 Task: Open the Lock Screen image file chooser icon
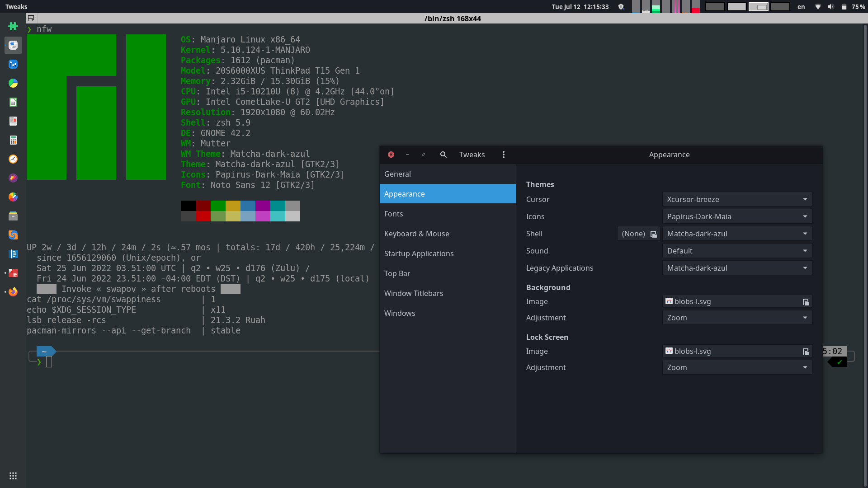[x=807, y=351]
